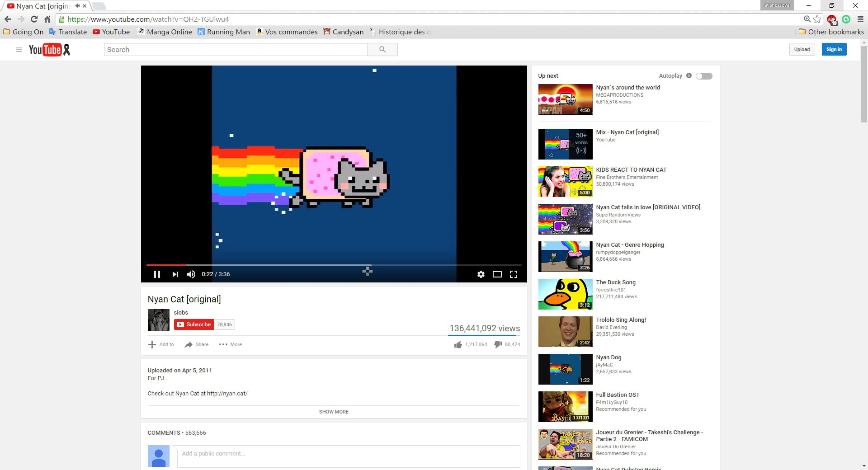Open Nyan Cat falls in love thumbnail

[565, 219]
